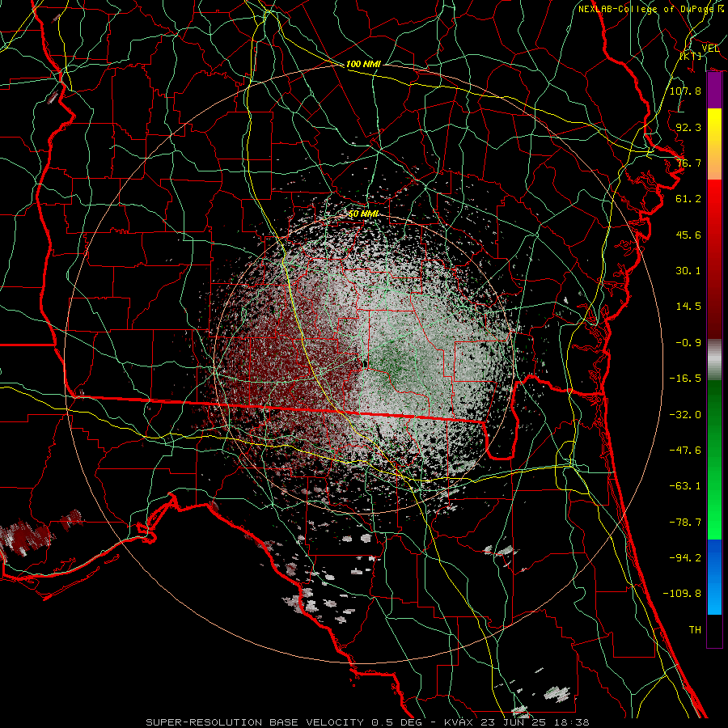Click the -47.6 velocity scale label
This screenshot has width=728, height=728.
pyautogui.click(x=685, y=451)
